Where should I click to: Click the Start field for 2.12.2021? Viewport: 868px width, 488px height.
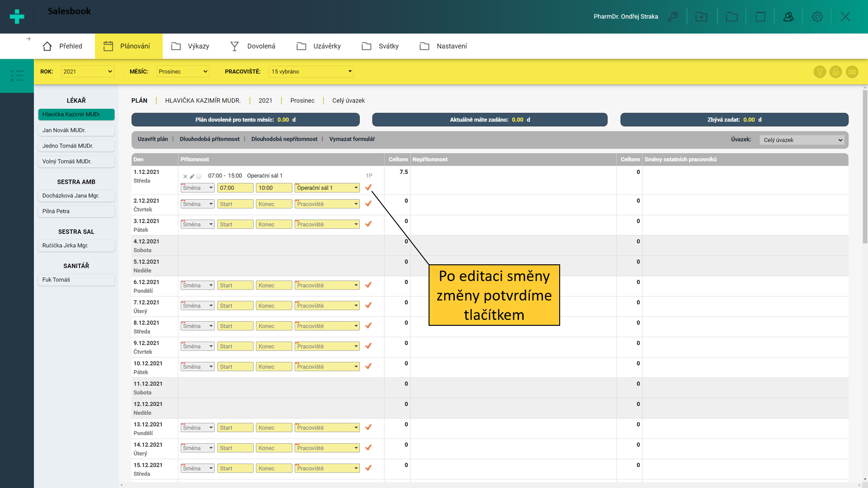(235, 204)
